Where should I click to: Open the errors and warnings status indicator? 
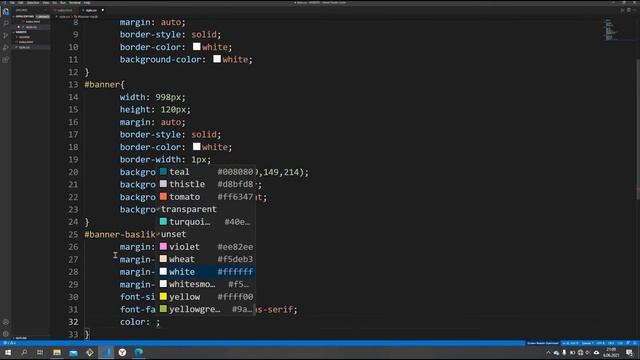(x=10, y=343)
